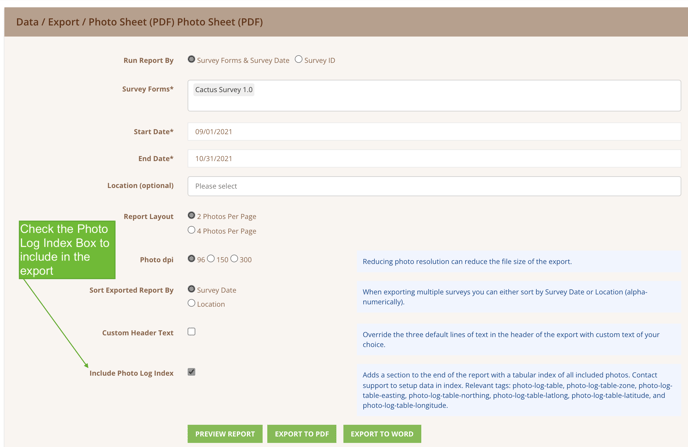The height and width of the screenshot is (447, 688).
Task: Set Photo dpi to 96
Action: [191, 259]
